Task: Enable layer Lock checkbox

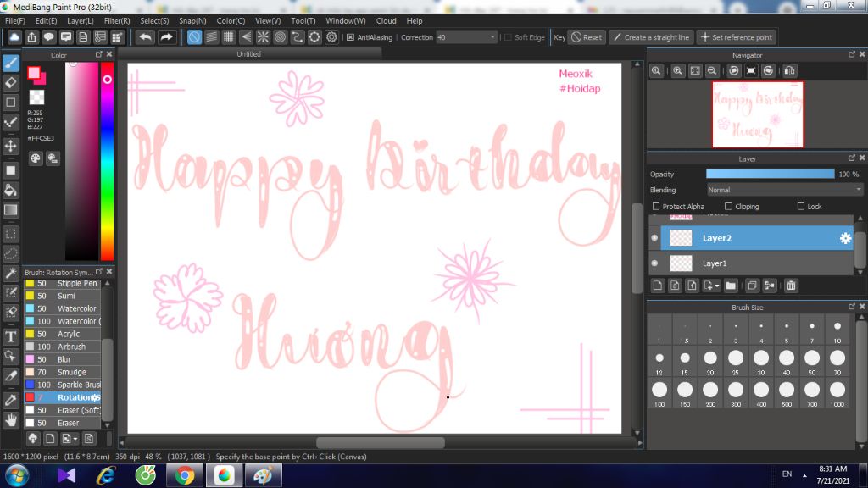Action: click(x=801, y=207)
